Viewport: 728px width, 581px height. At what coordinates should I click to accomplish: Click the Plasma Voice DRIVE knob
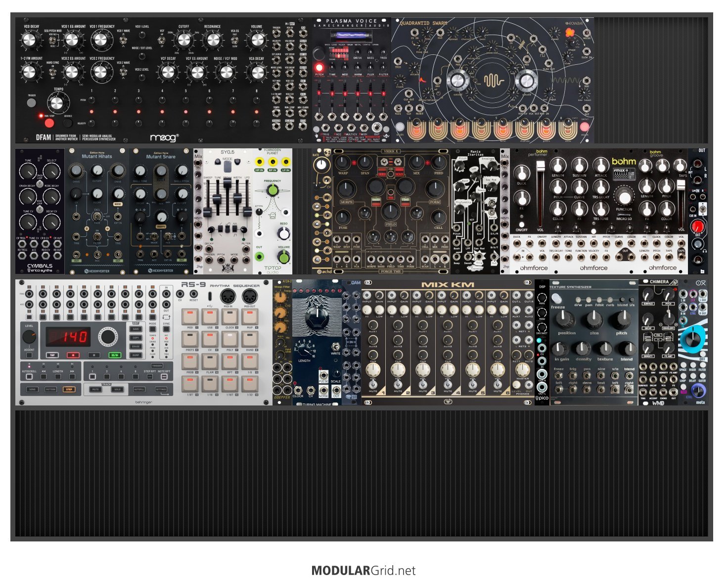point(358,51)
